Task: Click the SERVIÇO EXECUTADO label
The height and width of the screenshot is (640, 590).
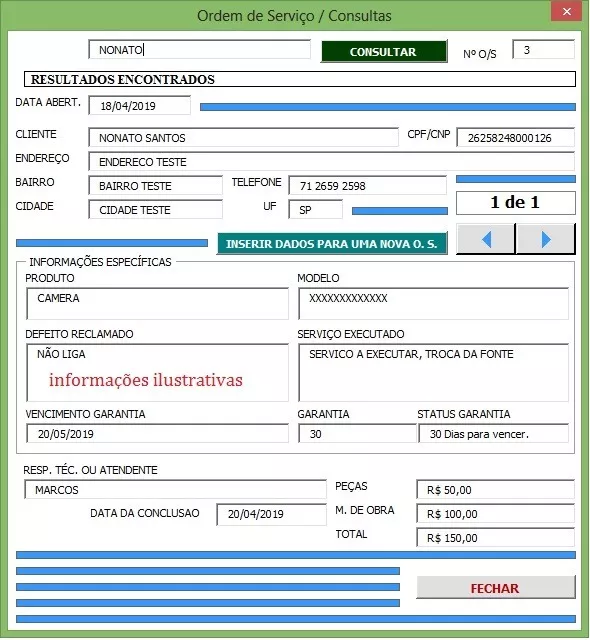Action: (350, 334)
